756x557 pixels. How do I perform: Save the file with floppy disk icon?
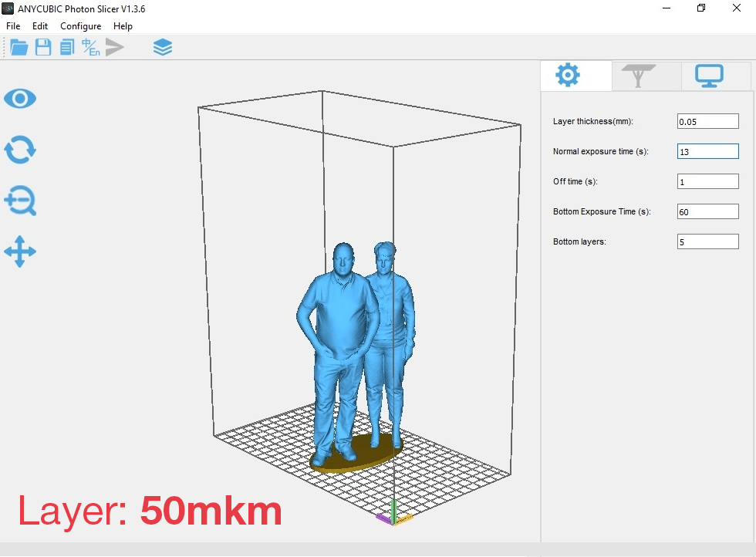click(43, 47)
